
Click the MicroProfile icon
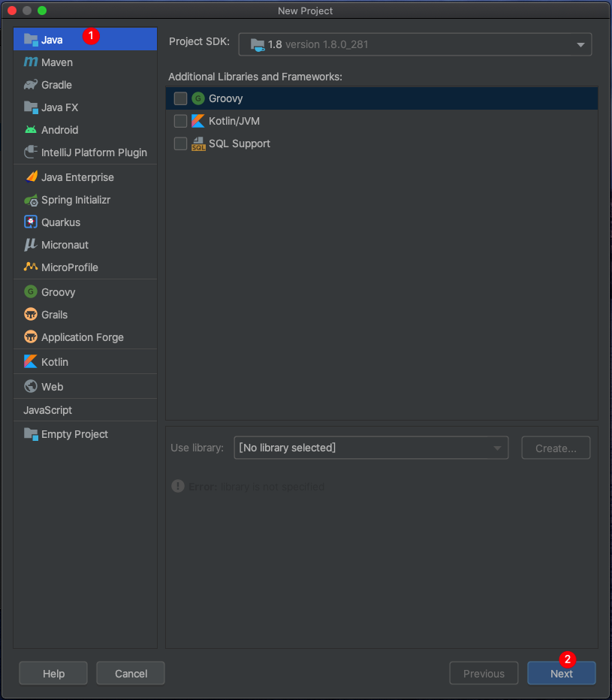(31, 267)
